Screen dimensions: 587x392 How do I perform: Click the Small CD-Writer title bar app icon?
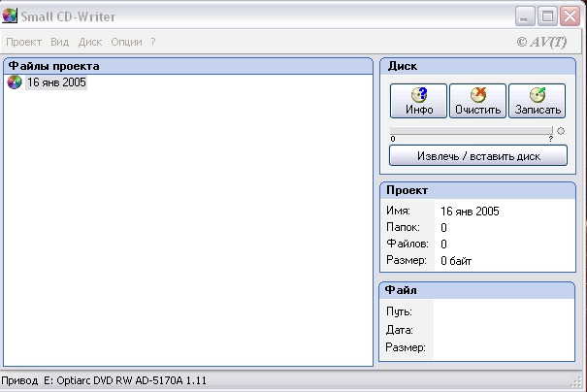[10, 16]
